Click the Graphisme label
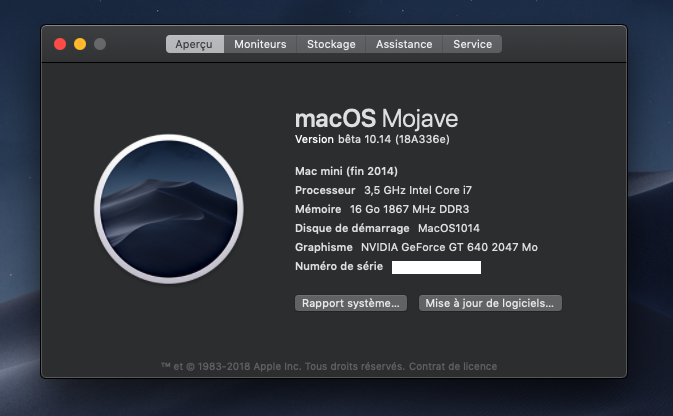 (324, 247)
